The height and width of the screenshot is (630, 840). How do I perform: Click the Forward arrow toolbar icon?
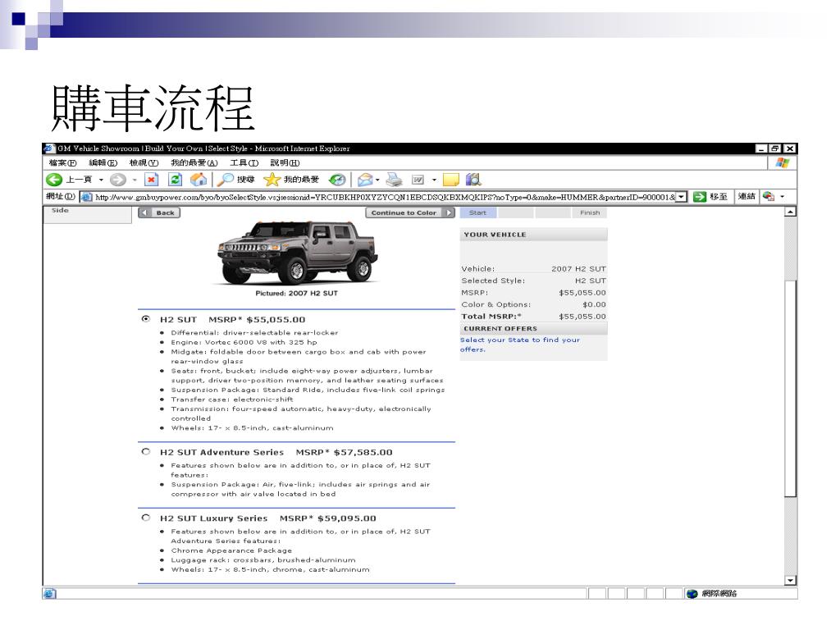(118, 180)
